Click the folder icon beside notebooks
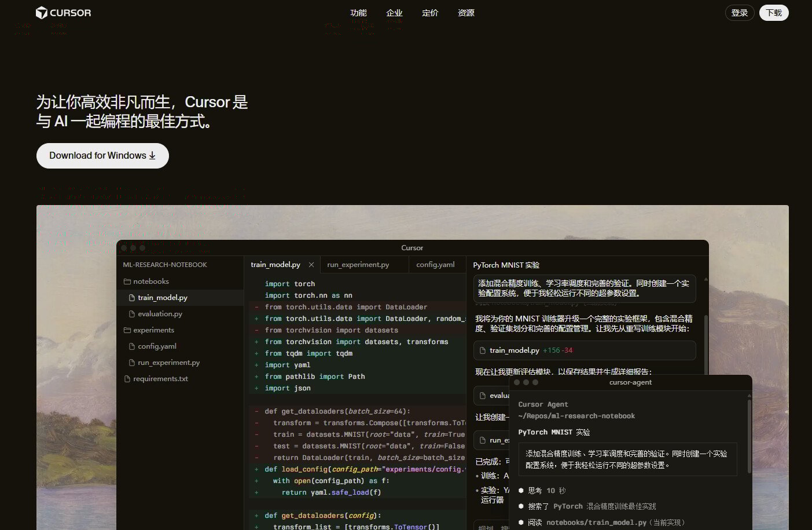The image size is (812, 530). [x=127, y=282]
